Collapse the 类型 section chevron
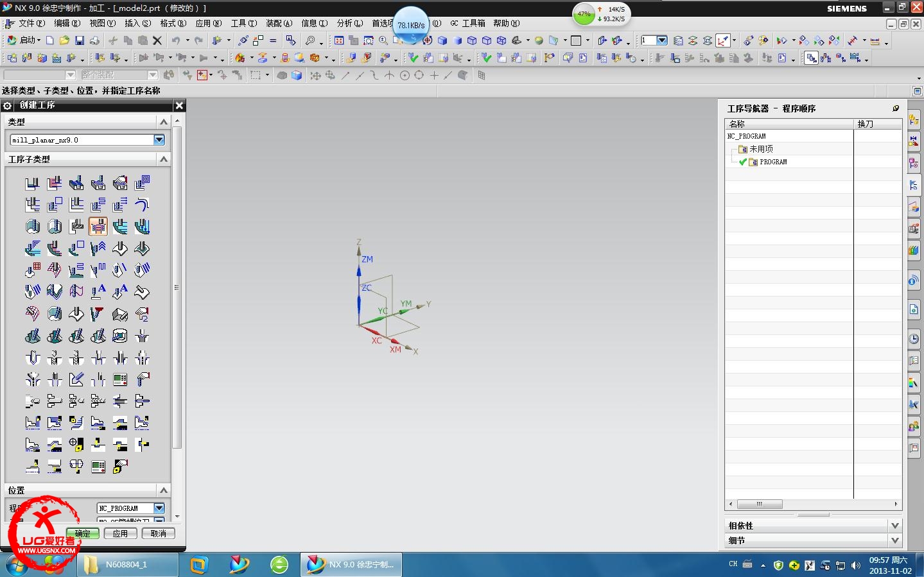 (164, 122)
